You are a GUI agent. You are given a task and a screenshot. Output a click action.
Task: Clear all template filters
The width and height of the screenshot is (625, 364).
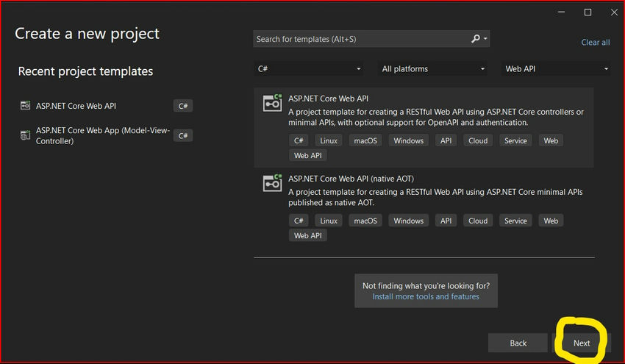coord(595,42)
